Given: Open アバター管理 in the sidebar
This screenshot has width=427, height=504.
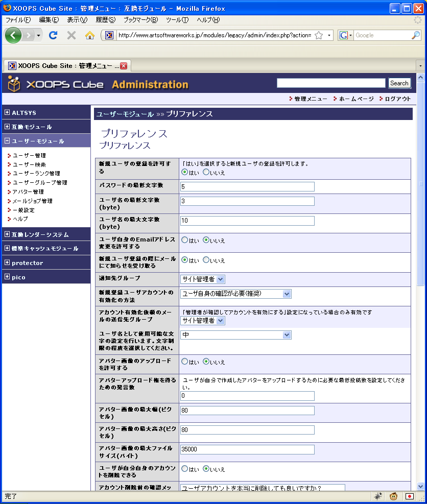Looking at the screenshot, I should (x=28, y=191).
